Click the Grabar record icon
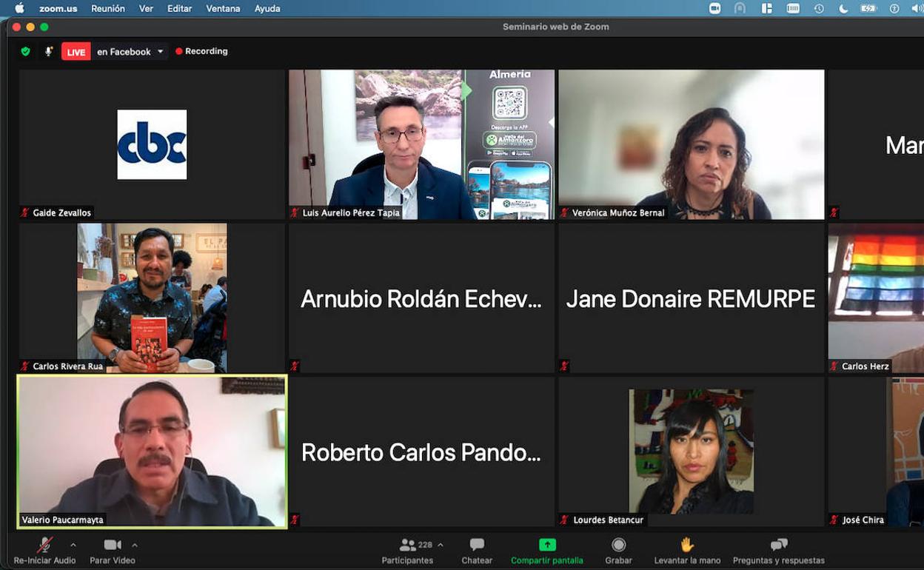 pos(618,546)
